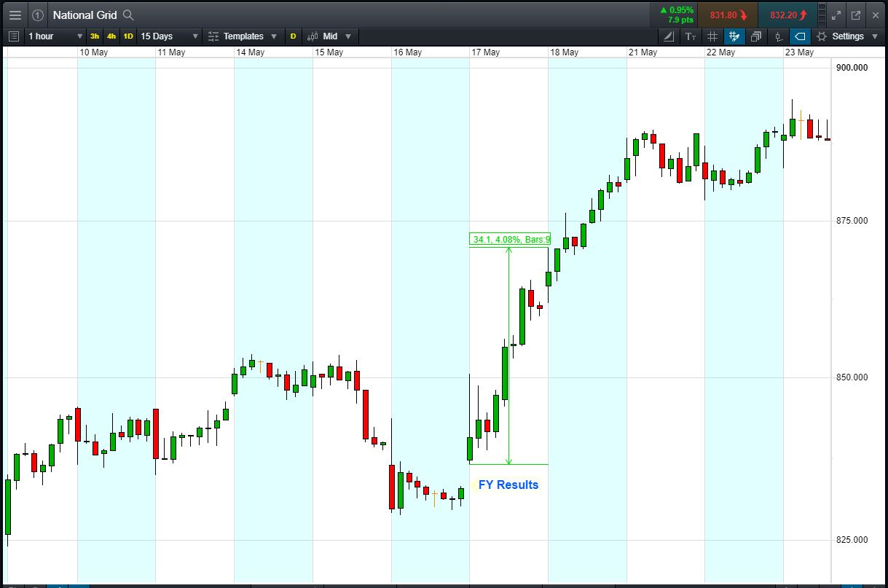Viewport: 888px width, 588px height.
Task: Click the sell price 831.80
Action: tap(728, 15)
